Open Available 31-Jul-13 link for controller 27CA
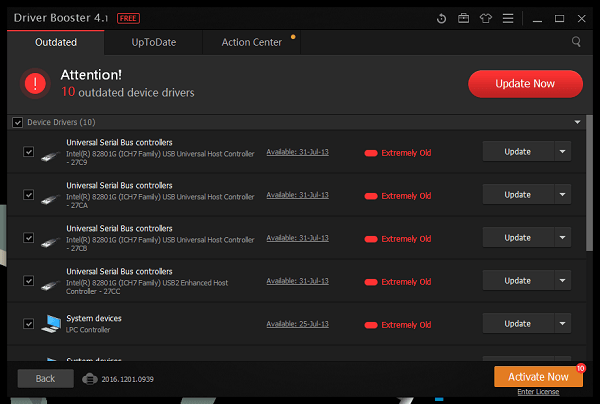Viewport: 600px width, 404px height. (x=297, y=195)
